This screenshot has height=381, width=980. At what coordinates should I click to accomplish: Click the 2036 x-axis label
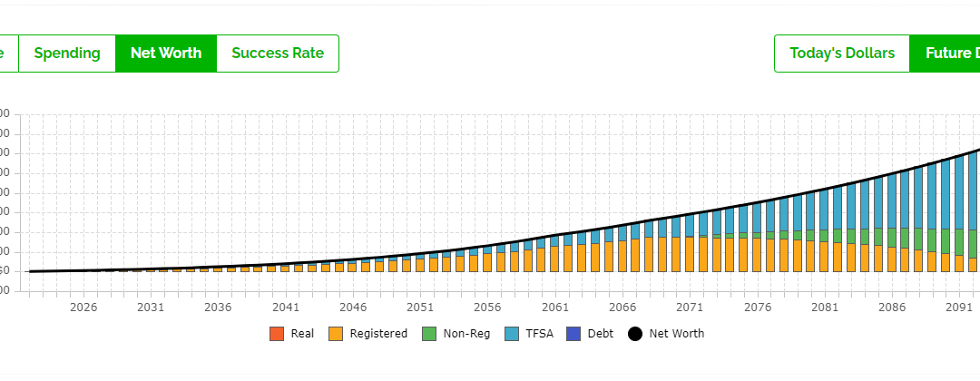pos(218,308)
